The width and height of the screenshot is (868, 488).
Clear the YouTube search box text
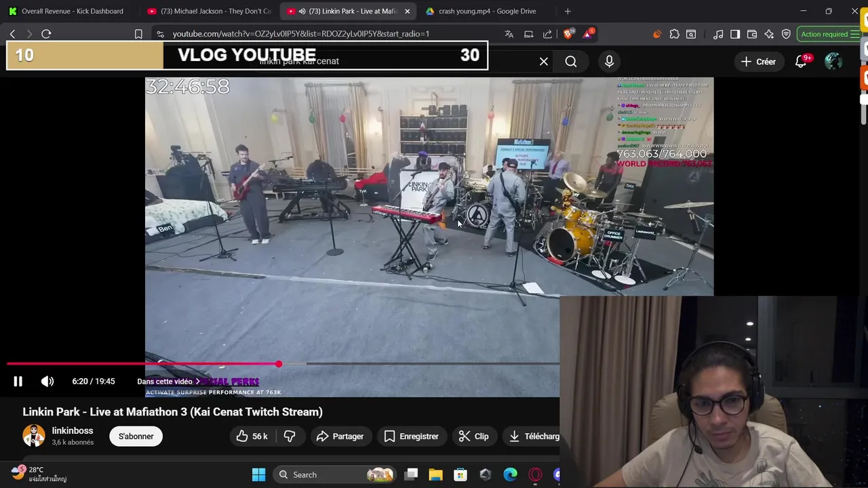tap(544, 62)
